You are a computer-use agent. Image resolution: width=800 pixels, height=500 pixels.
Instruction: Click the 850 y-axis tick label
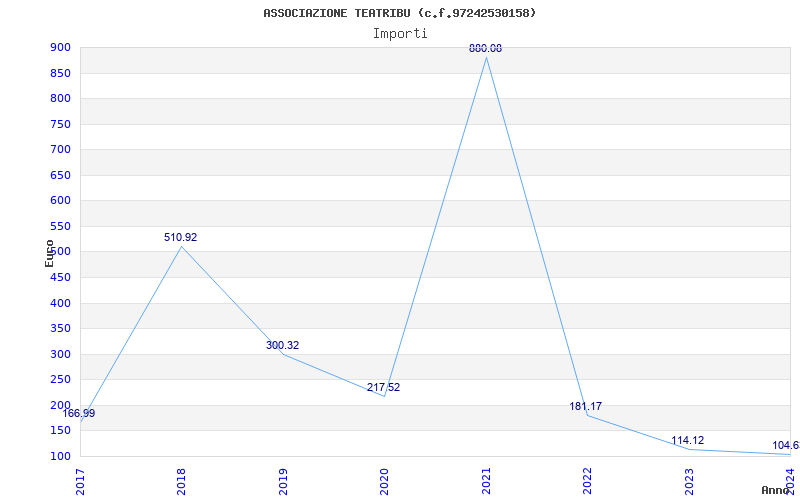60,73
